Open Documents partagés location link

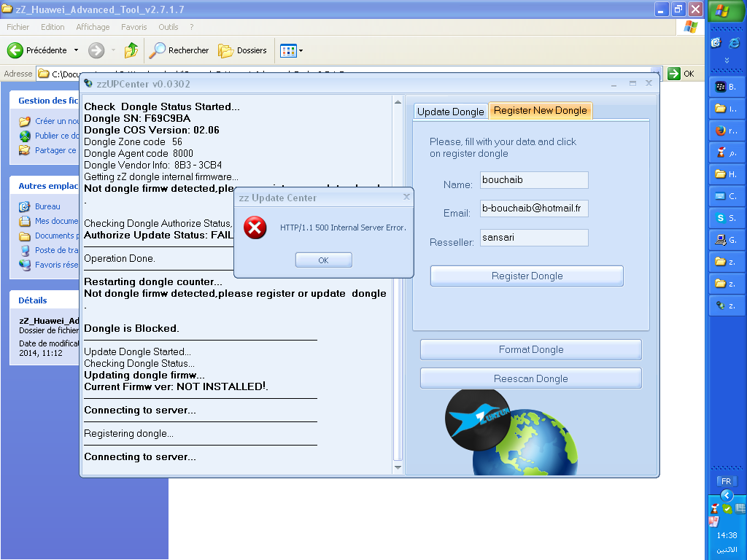pyautogui.click(x=49, y=236)
